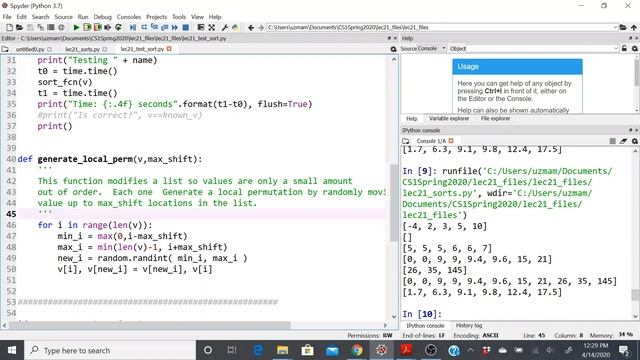This screenshot has height=360, width=640.
Task: Open the View menu
Action: pos(197,17)
